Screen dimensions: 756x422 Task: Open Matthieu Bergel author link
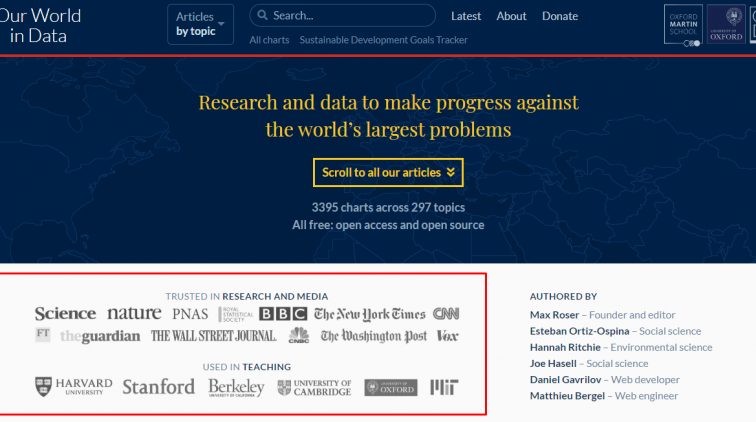567,396
